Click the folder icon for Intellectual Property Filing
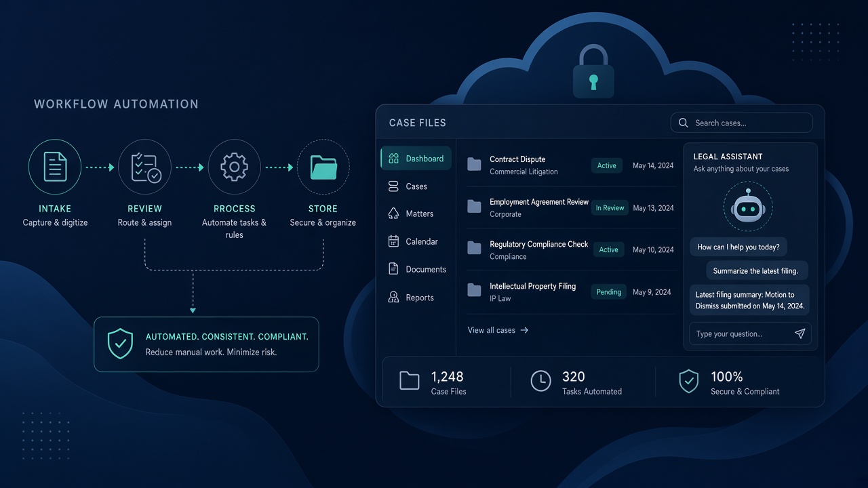The image size is (868, 488). pyautogui.click(x=474, y=291)
